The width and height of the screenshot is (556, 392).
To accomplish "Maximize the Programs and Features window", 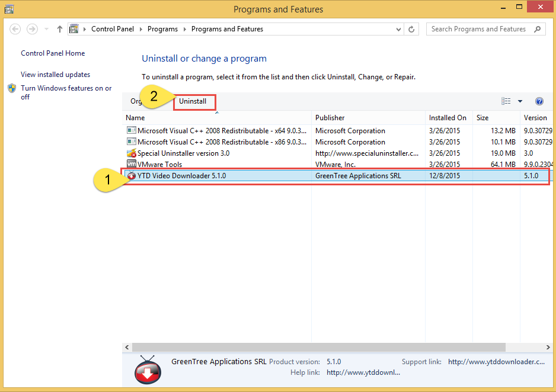I will point(519,7).
